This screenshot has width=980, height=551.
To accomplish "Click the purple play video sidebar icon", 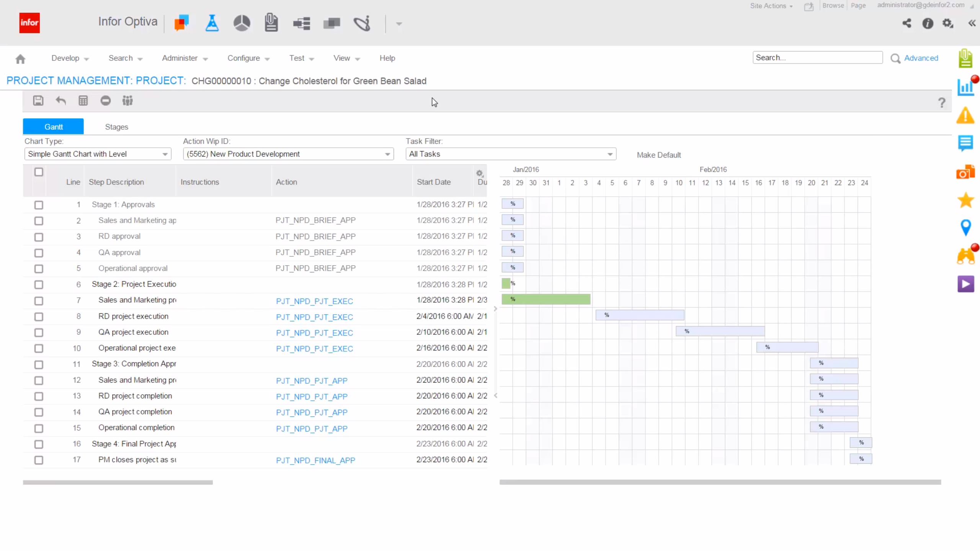I will [965, 284].
